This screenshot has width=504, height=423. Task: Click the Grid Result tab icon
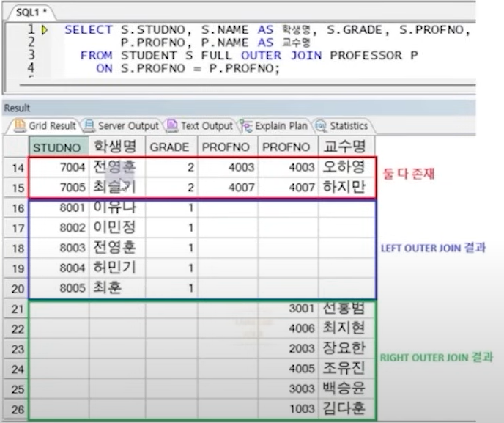20,125
